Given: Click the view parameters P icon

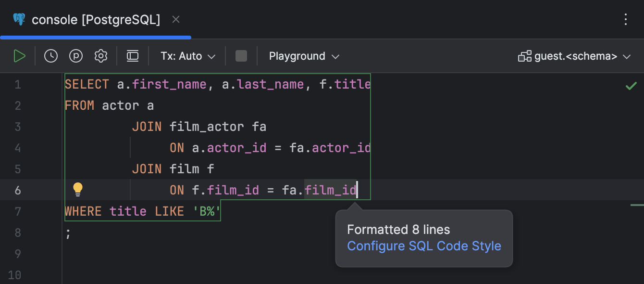Looking at the screenshot, I should 76,56.
